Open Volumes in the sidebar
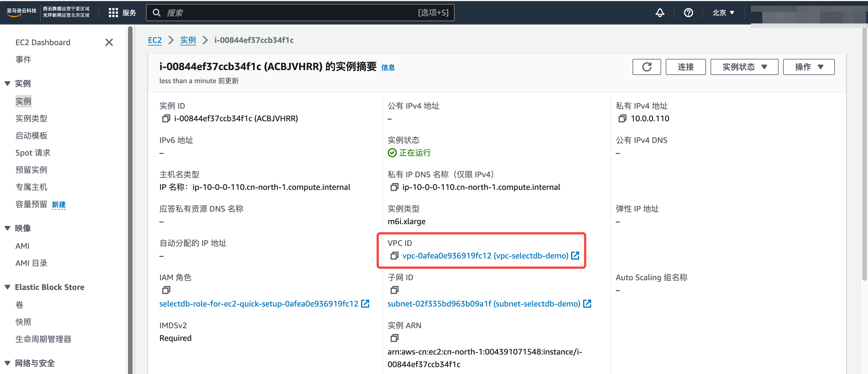This screenshot has width=868, height=374. pos(19,305)
